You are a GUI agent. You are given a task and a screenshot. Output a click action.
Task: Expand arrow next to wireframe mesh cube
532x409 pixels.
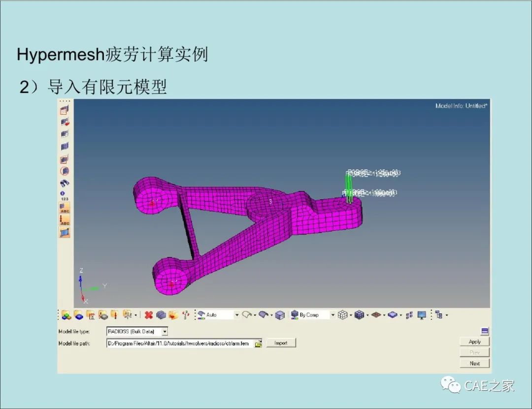pos(351,315)
